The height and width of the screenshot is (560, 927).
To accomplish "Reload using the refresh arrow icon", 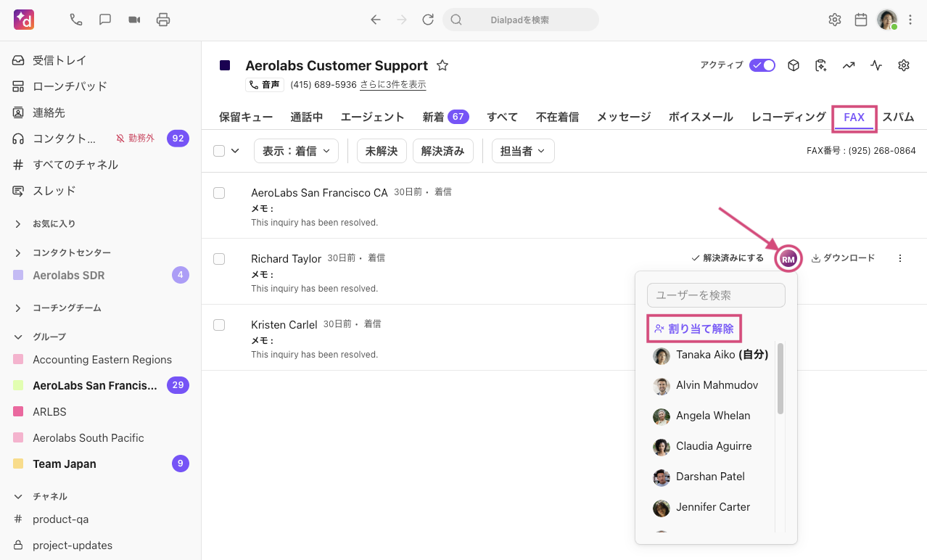I will tap(428, 20).
